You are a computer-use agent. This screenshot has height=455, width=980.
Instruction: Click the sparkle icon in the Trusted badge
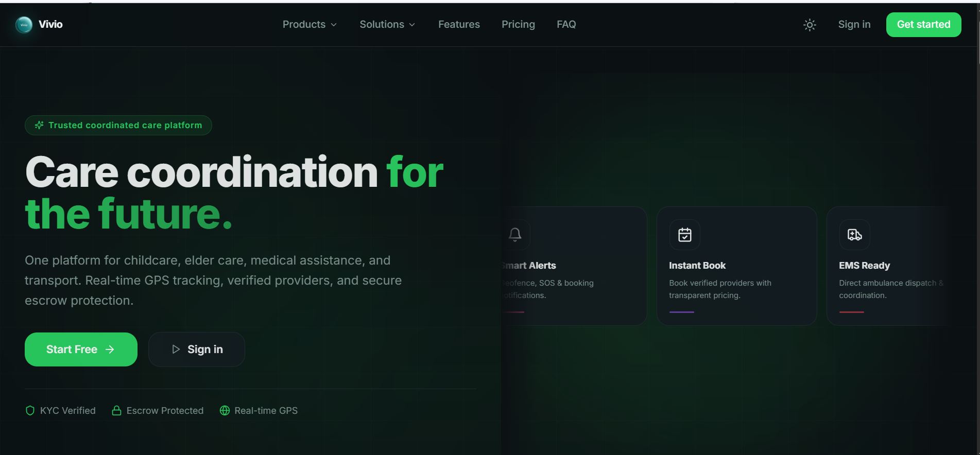[39, 125]
